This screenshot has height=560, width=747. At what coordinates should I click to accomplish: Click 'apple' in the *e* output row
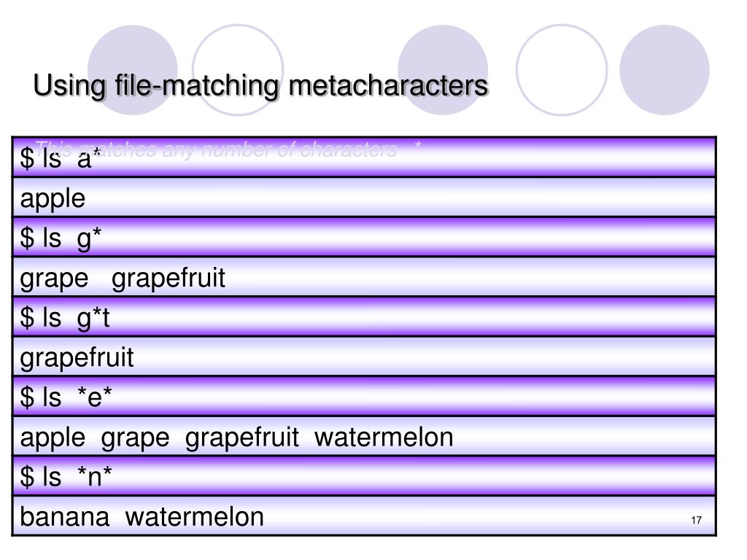tap(53, 438)
